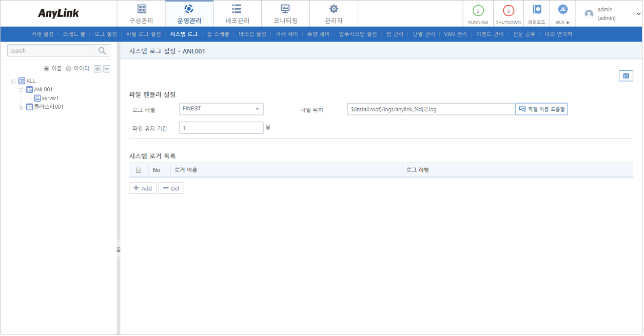Image resolution: width=644 pixels, height=336 pixels.
Task: Open the 로그 레벨 dropdown showing FINEST
Action: [221, 109]
